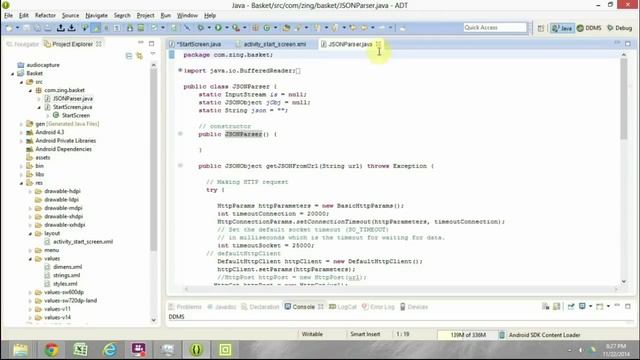Run the garbage collector trash icon
Screen dimensions: 640x360
coord(502,335)
